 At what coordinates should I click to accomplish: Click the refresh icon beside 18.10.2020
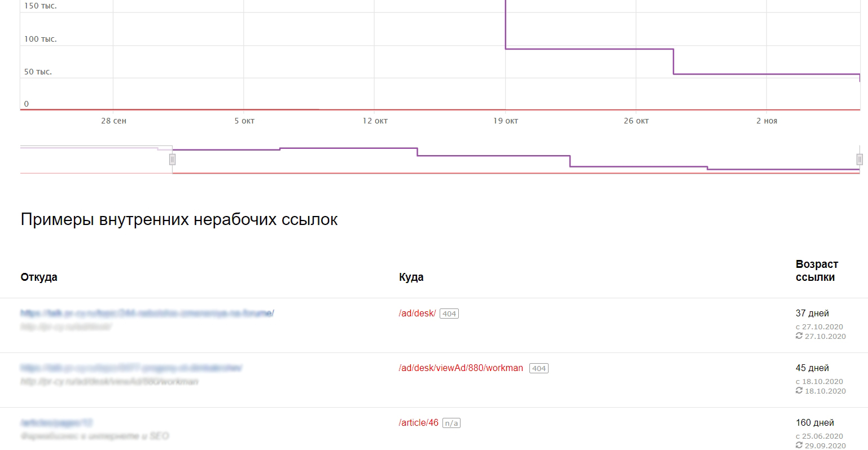coord(799,391)
